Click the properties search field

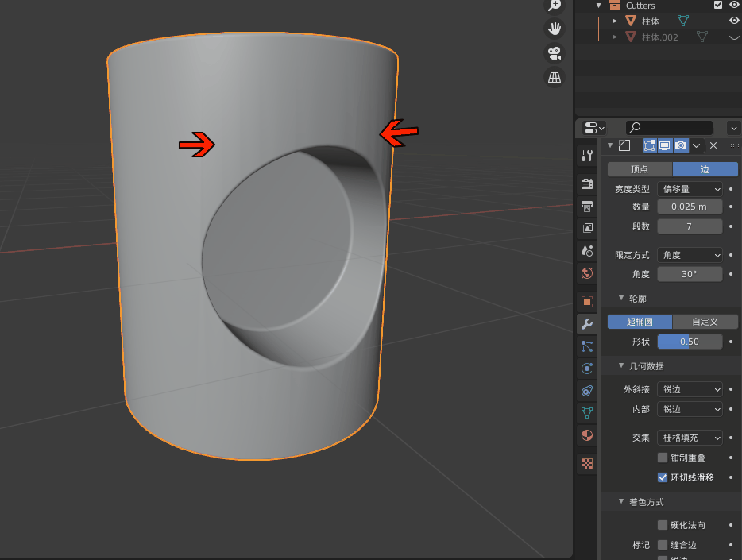pos(669,128)
